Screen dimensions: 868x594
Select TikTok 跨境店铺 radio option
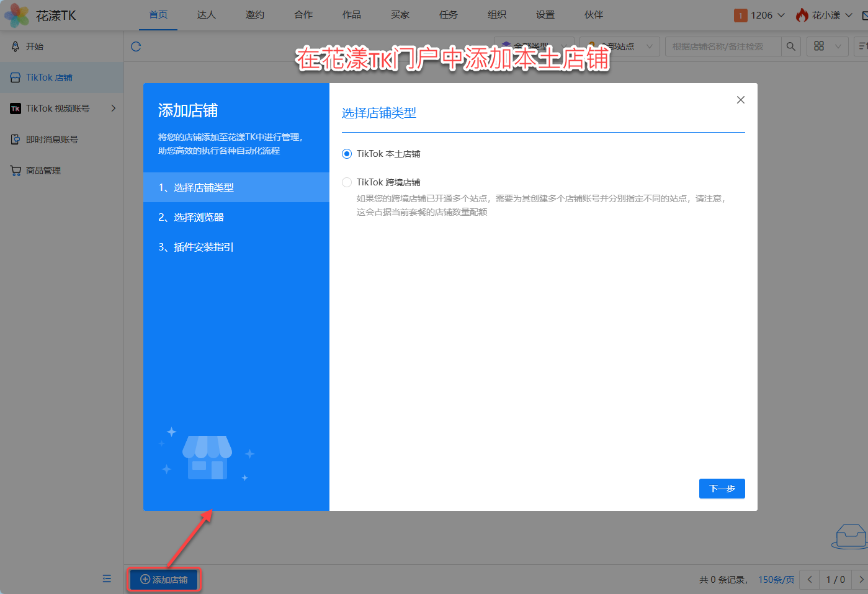tap(347, 182)
